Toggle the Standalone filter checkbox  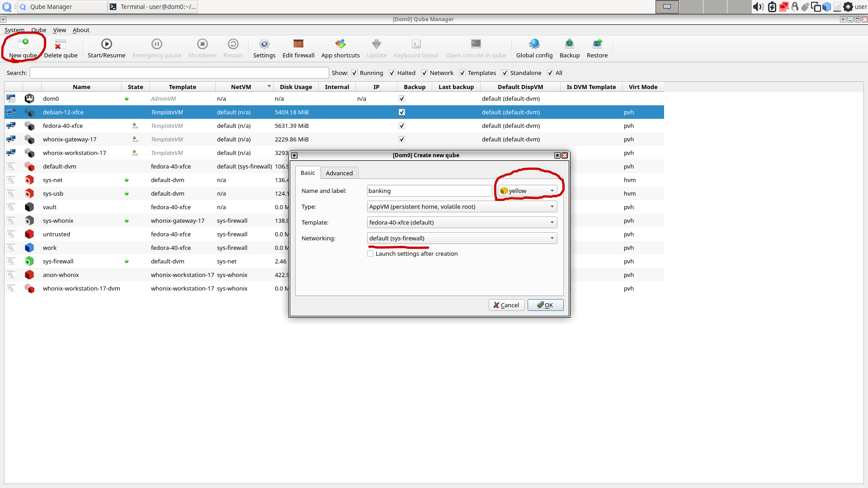coord(505,73)
